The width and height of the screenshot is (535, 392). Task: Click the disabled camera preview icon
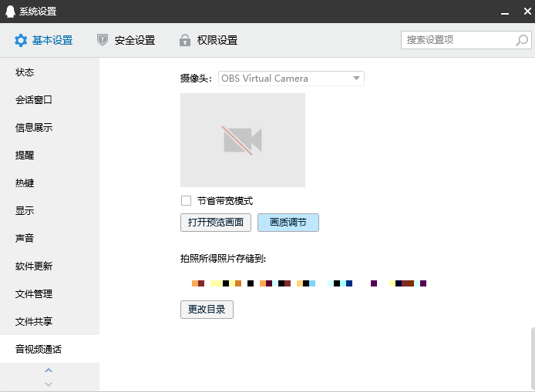click(x=243, y=139)
